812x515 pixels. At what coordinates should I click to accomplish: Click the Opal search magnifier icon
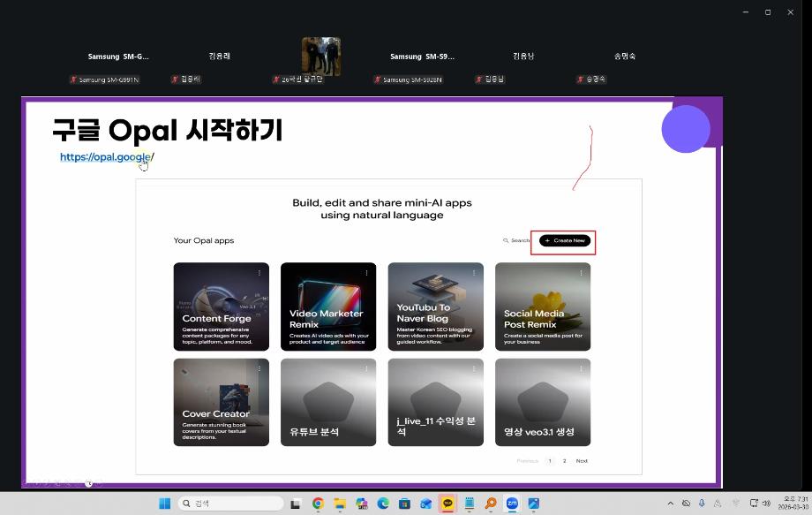(x=505, y=239)
